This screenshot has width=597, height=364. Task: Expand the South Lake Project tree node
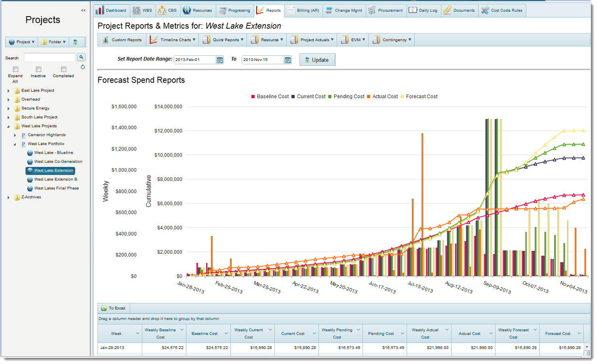[x=8, y=117]
